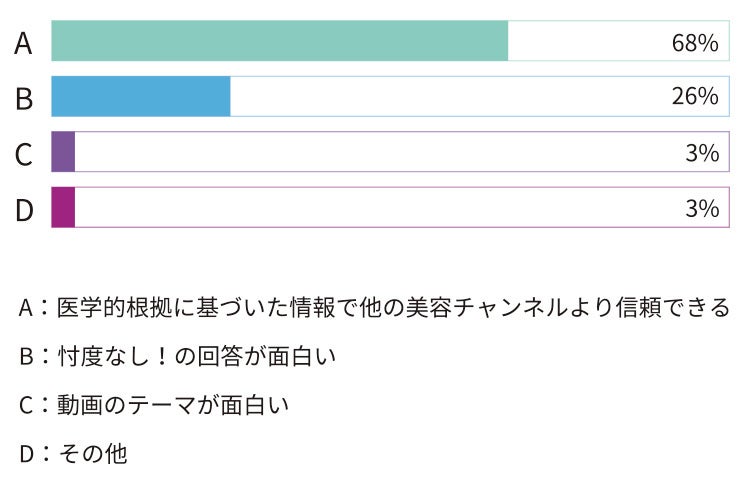Click the 68% percentage label
Viewport: 744px width, 486px height.
695,43
